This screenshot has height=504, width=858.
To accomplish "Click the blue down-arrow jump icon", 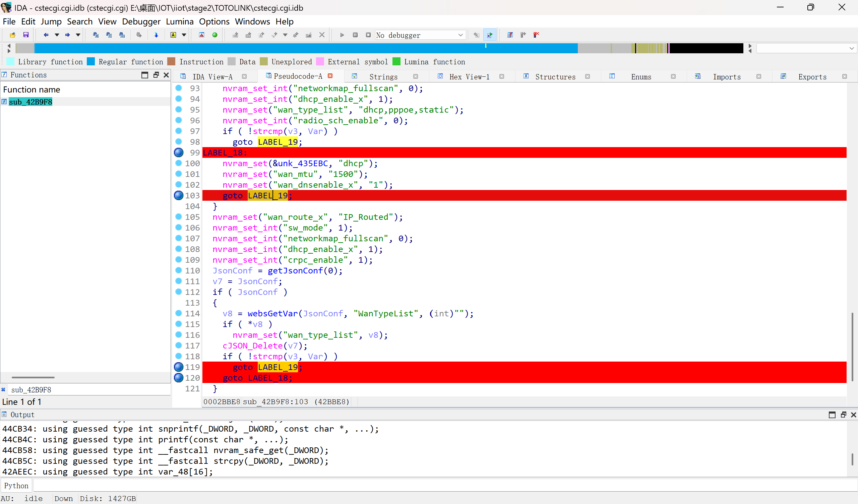I will coord(156,35).
